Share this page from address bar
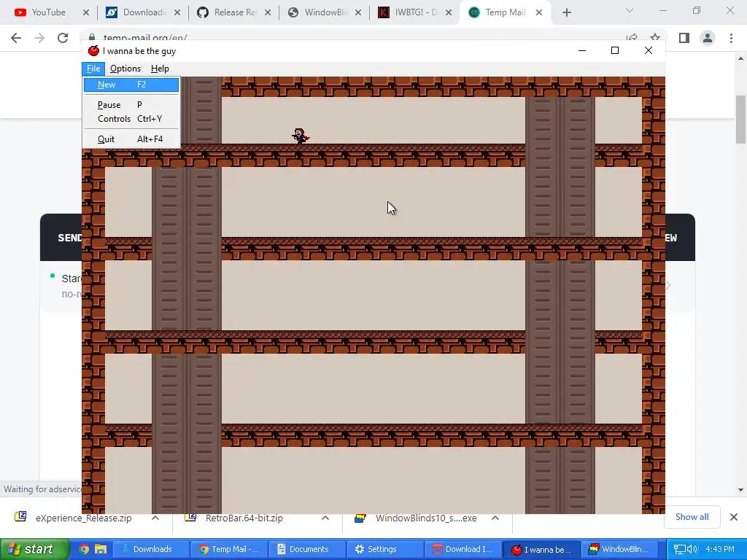This screenshot has height=560, width=747. click(632, 37)
